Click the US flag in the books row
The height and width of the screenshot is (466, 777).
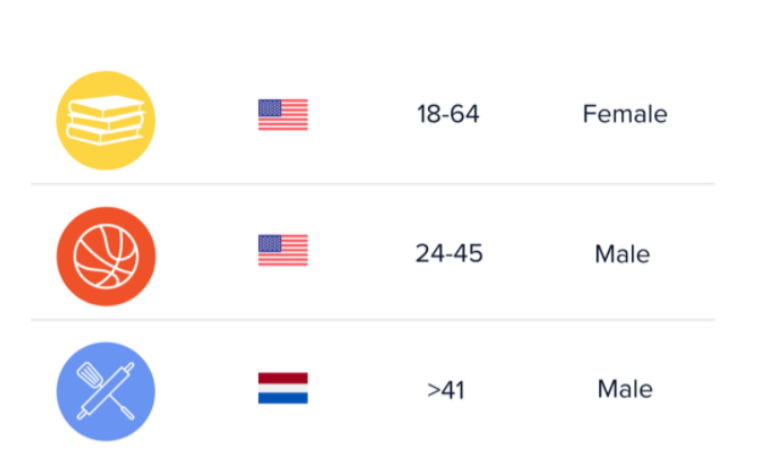click(x=283, y=115)
